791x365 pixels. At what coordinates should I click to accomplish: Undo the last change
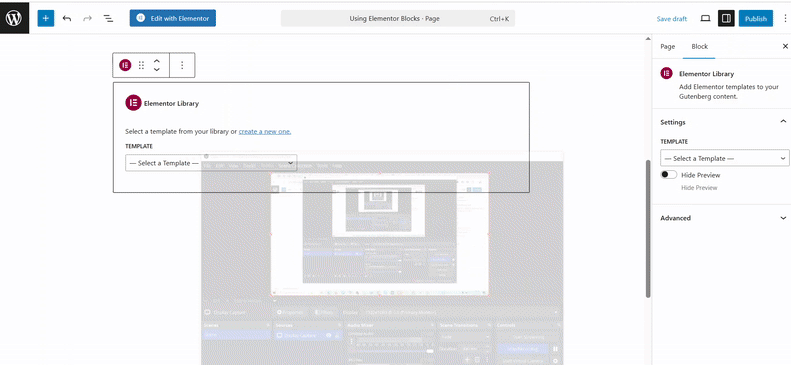click(67, 19)
